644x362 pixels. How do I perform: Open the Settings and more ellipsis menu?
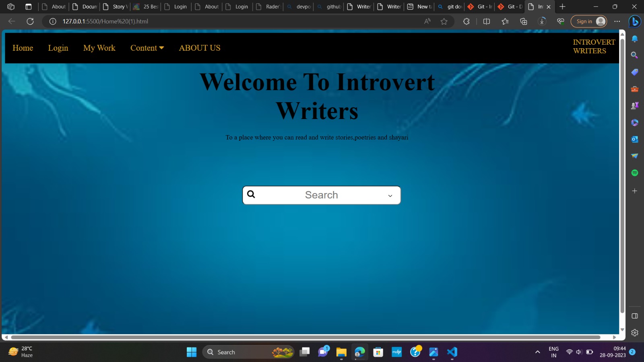(x=617, y=21)
